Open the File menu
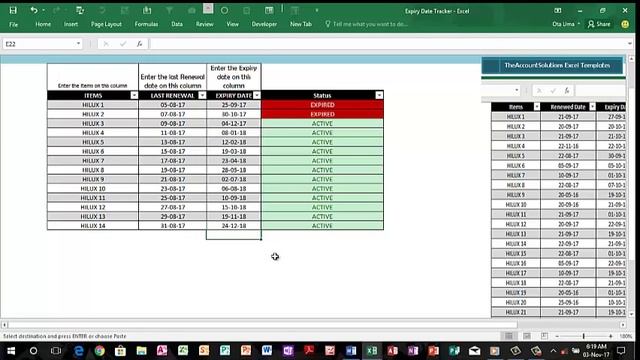This screenshot has height=360, width=640. (x=13, y=24)
